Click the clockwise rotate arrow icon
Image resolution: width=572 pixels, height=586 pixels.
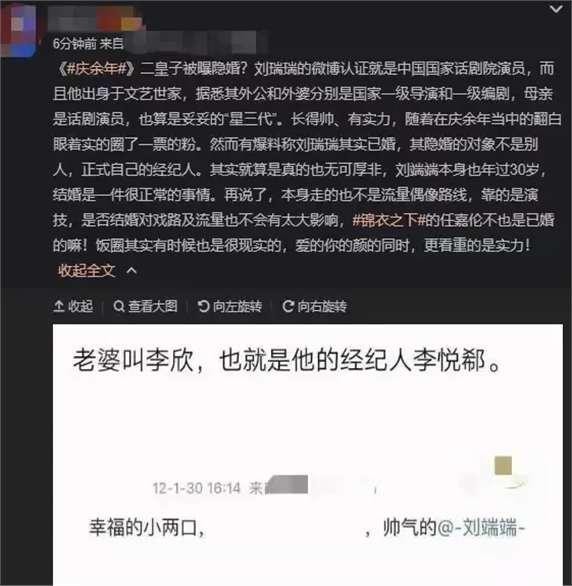click(x=288, y=306)
